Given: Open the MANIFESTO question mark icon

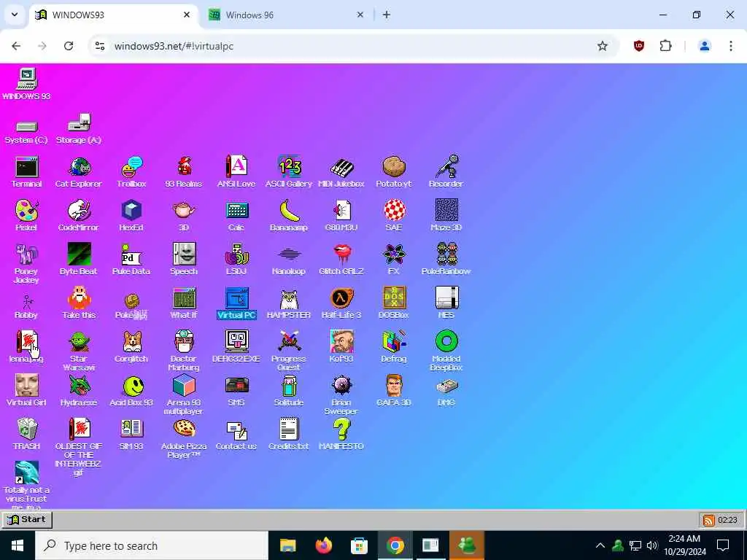Looking at the screenshot, I should point(341,435).
